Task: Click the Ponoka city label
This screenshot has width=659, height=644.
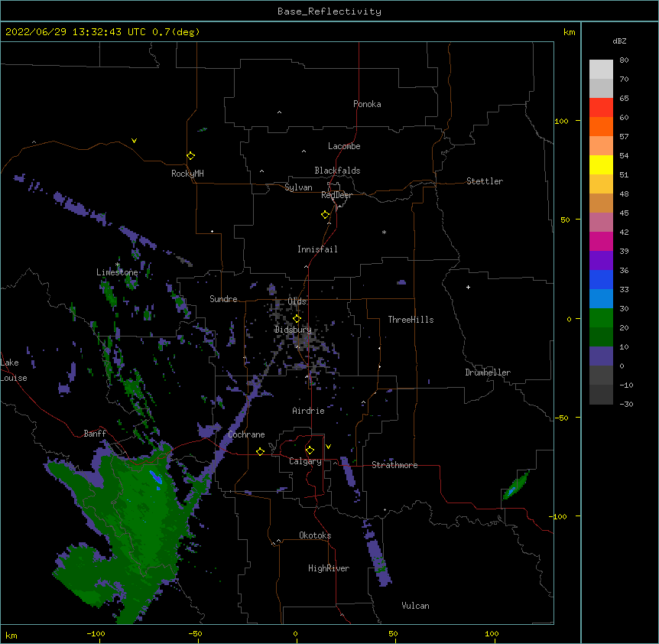Action: click(x=367, y=104)
